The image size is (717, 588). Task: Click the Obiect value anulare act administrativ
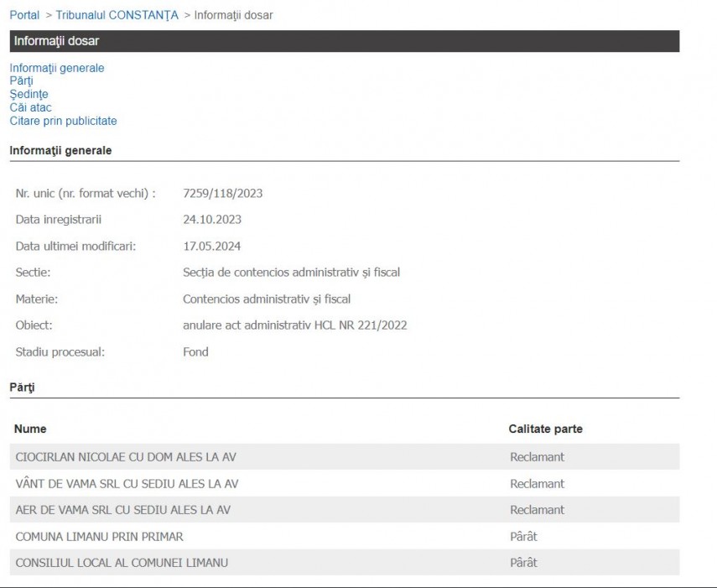pyautogui.click(x=294, y=325)
